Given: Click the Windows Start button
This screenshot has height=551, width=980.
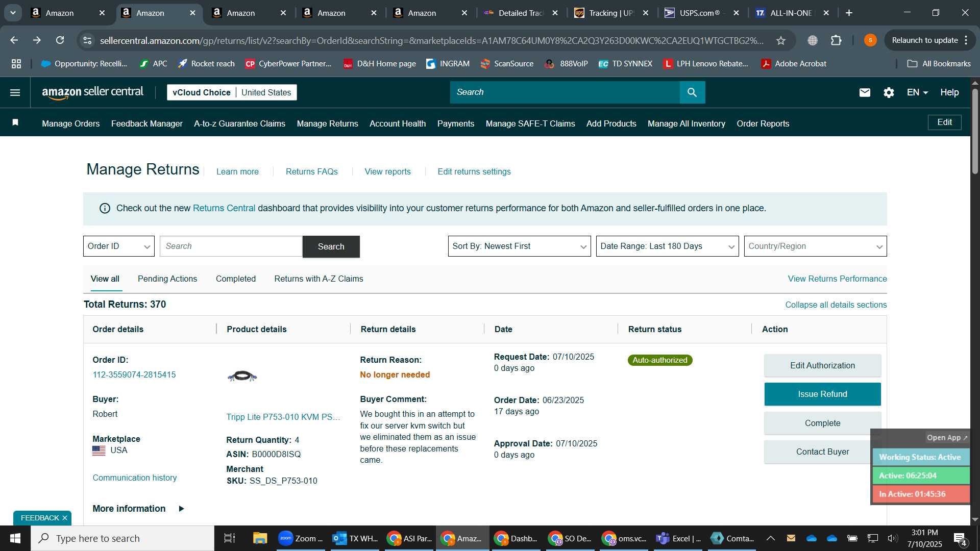Looking at the screenshot, I should pos(15,538).
